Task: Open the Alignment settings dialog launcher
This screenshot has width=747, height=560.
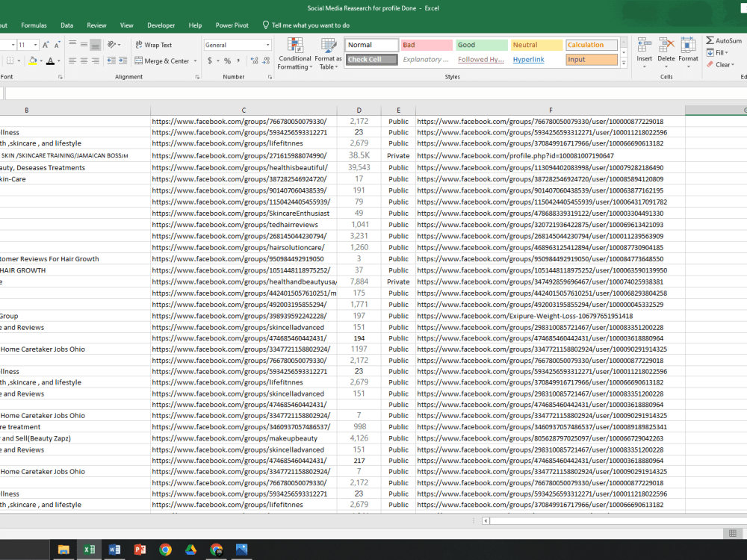Action: coord(197,77)
